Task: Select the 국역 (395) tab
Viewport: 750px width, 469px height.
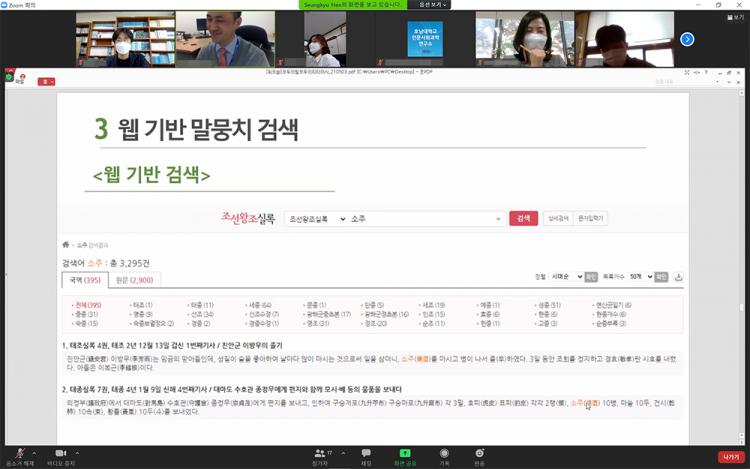Action: (84, 280)
